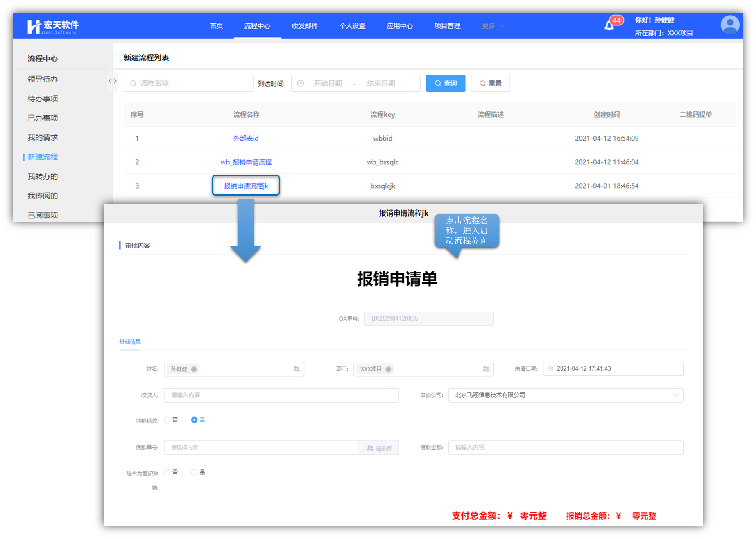Click the timestamp 2021-04-01 18:46:54
Viewport: 756px width, 539px height.
click(x=607, y=186)
